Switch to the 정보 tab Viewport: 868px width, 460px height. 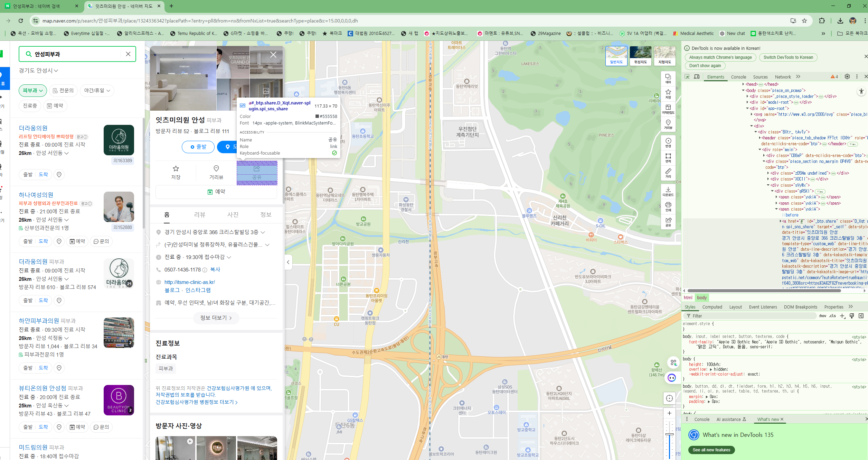coord(266,214)
